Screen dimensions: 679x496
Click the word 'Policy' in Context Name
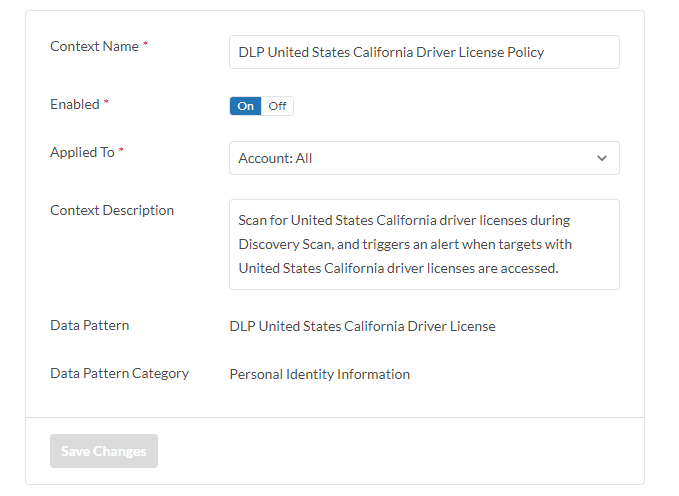point(524,52)
